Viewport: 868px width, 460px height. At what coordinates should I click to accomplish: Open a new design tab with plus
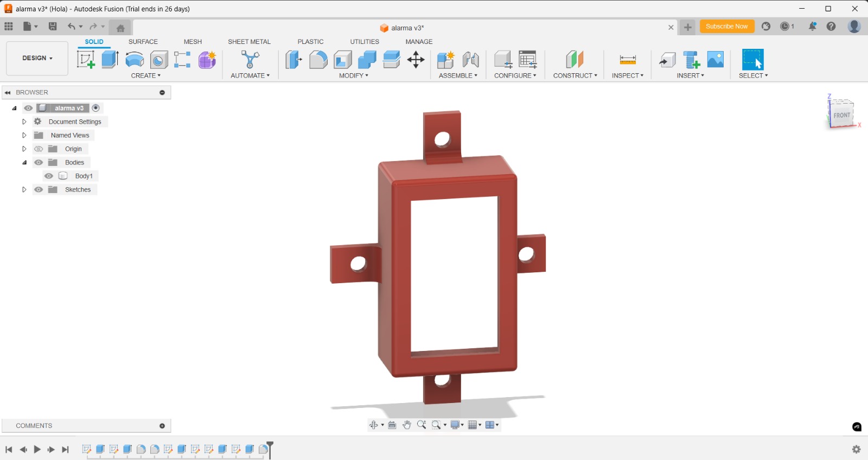[x=688, y=27]
